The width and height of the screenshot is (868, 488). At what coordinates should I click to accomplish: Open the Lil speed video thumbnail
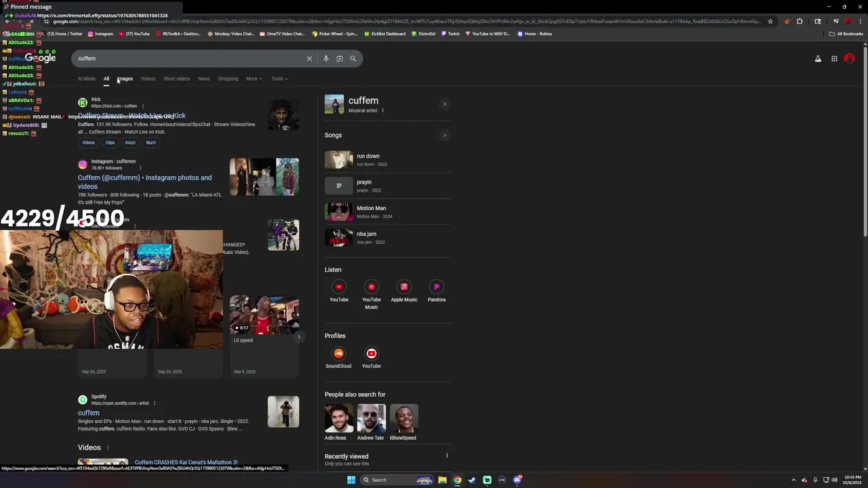(x=264, y=315)
